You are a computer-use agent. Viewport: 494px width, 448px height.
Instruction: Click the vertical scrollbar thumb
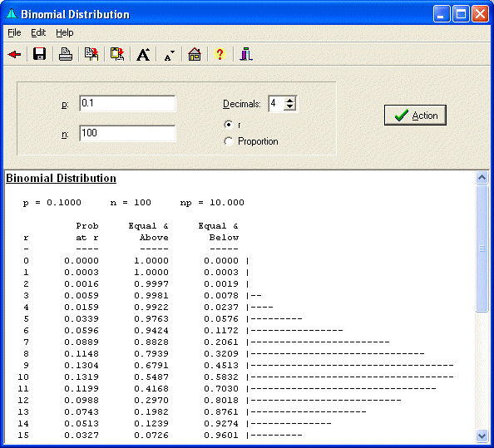(482, 249)
